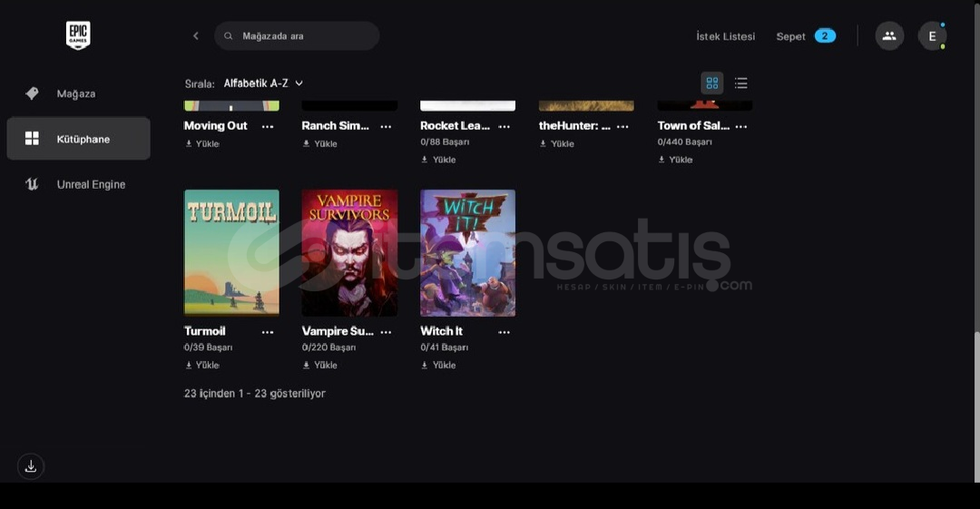Click '0/220 Başarı' under Vampire Survivors
This screenshot has height=509, width=980.
point(328,347)
